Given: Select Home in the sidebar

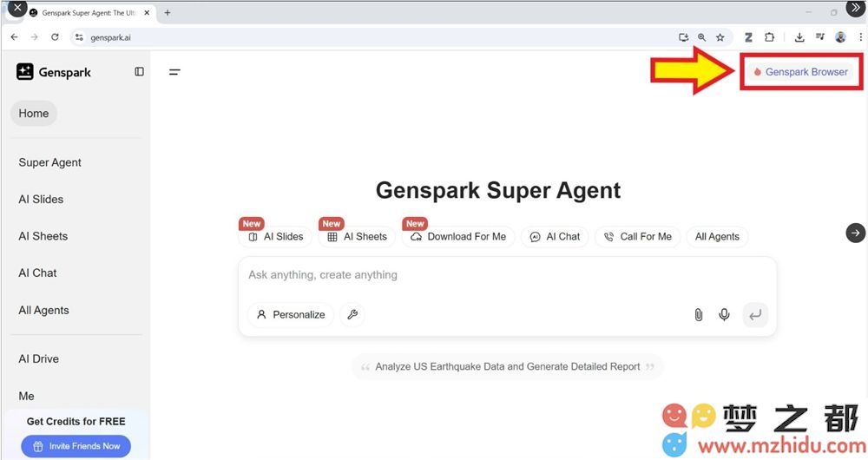Looking at the screenshot, I should [34, 114].
